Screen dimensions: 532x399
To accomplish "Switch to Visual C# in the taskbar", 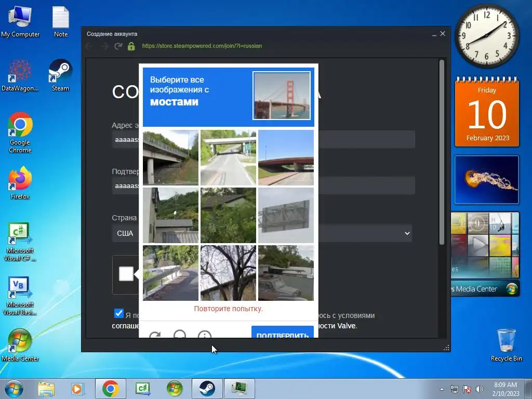I will click(x=142, y=389).
